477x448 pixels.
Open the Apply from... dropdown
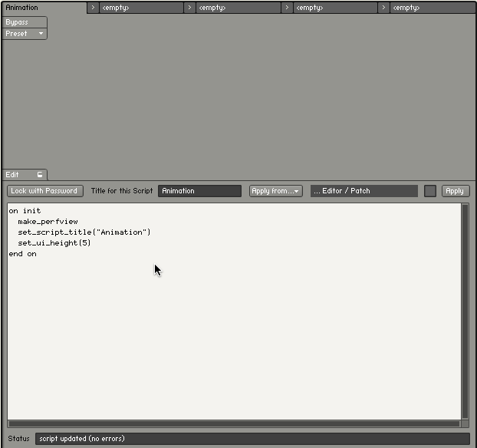275,191
